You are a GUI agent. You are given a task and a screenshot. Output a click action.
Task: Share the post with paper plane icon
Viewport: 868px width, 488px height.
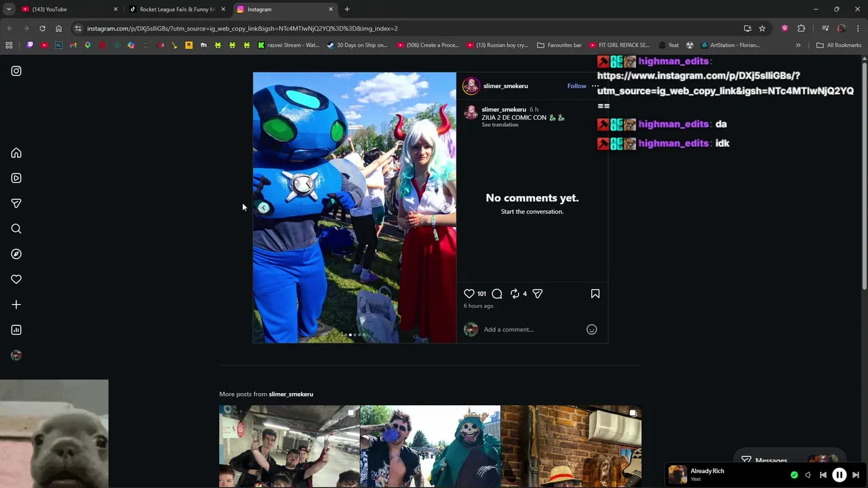click(537, 293)
